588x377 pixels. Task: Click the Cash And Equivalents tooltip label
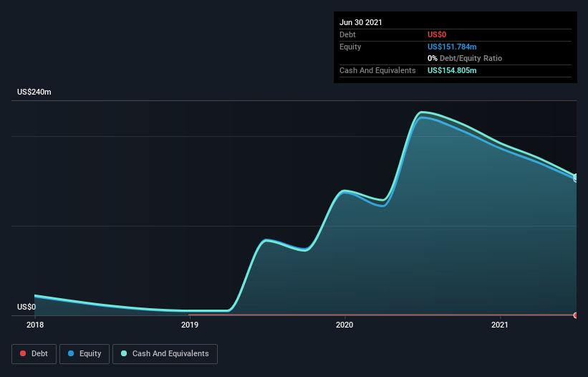coord(377,70)
